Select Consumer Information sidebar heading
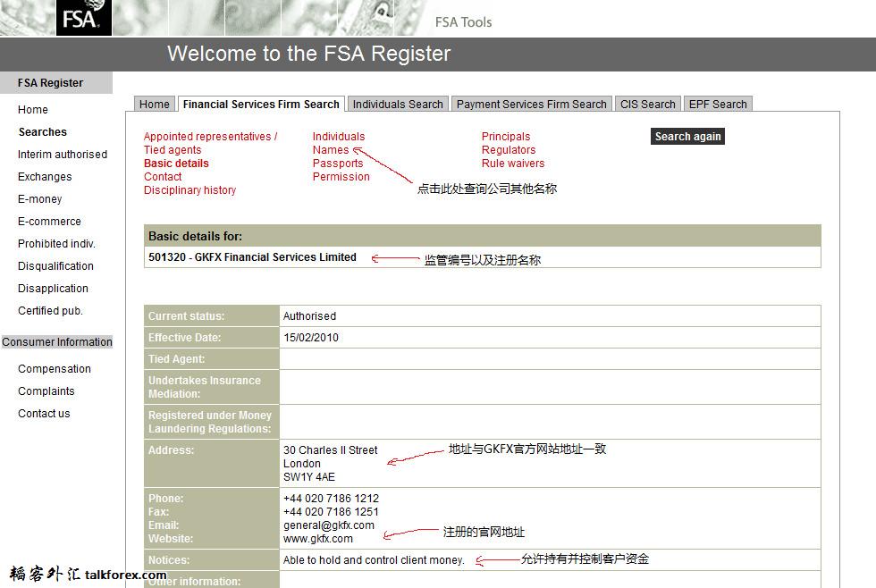The width and height of the screenshot is (876, 588). (57, 341)
